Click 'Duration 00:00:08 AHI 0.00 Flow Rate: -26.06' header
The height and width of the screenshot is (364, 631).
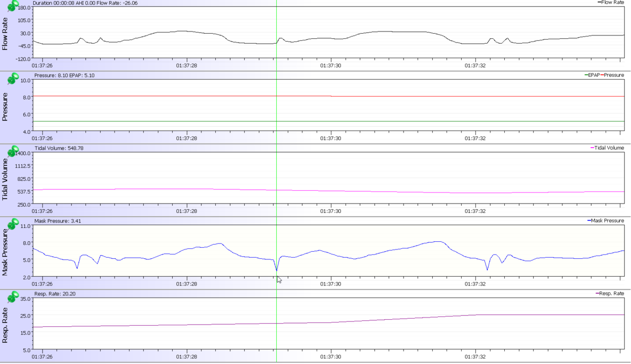click(x=85, y=3)
